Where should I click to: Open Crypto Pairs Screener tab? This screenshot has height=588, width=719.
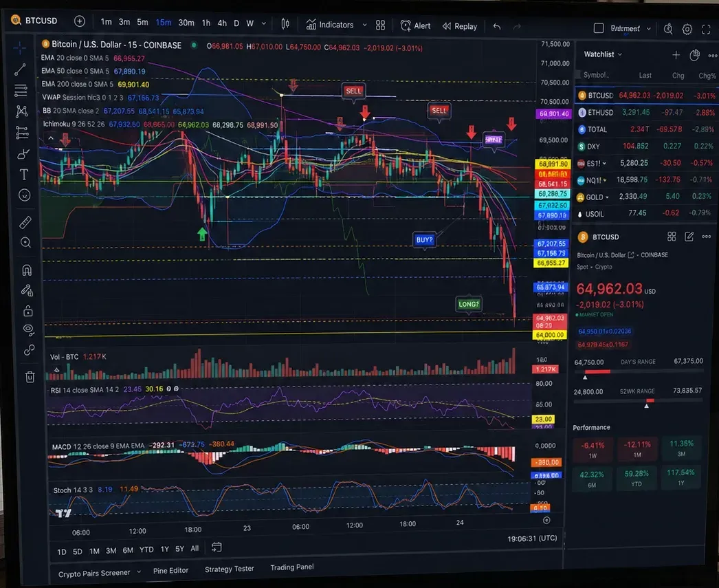(94, 574)
